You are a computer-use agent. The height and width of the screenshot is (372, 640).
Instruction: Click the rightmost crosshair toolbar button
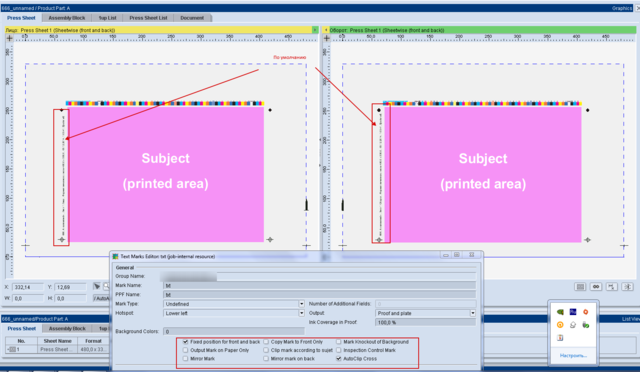click(627, 287)
